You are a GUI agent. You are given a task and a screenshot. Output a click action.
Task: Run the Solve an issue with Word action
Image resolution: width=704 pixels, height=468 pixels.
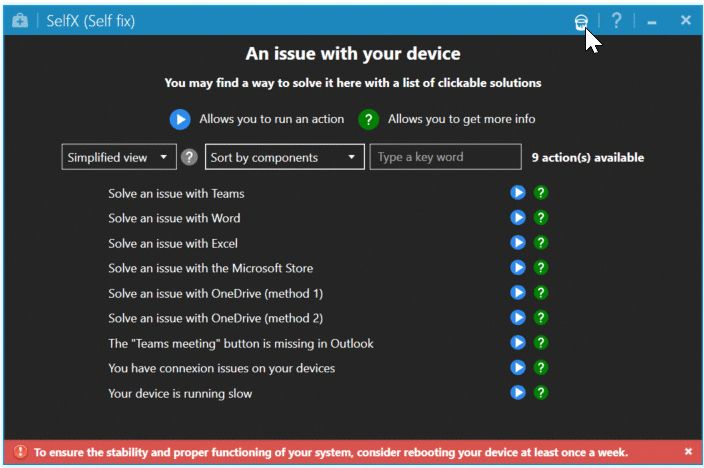click(x=518, y=218)
